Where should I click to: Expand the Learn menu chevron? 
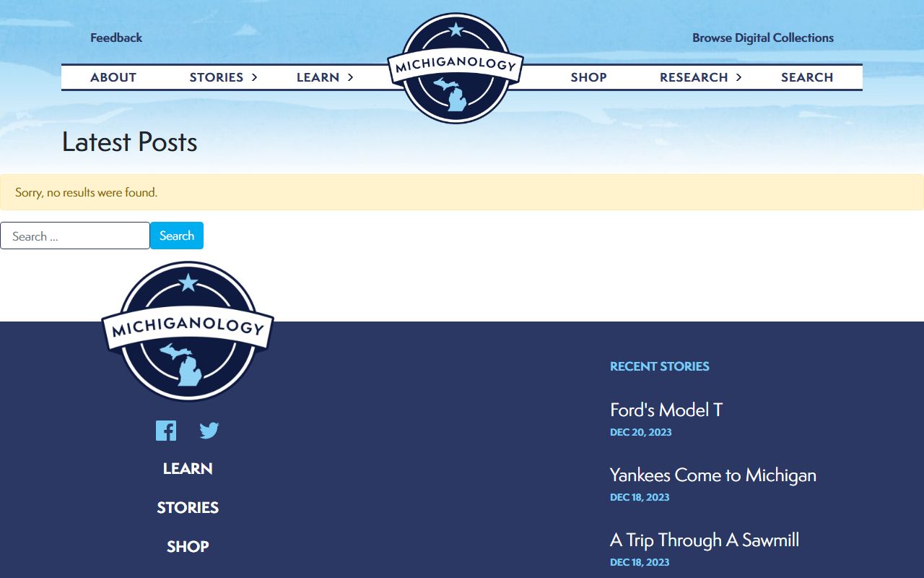pyautogui.click(x=350, y=77)
